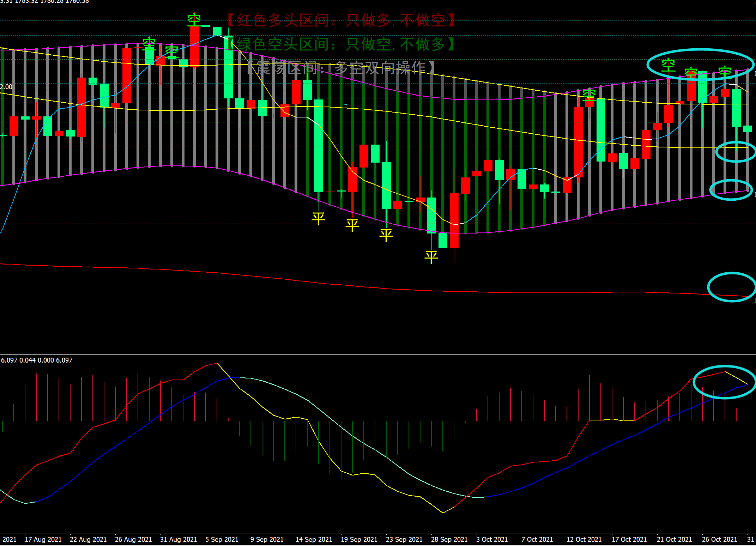This screenshot has width=756, height=546.
Task: Click the red legend text 红色多头区间
Action: pos(283,20)
